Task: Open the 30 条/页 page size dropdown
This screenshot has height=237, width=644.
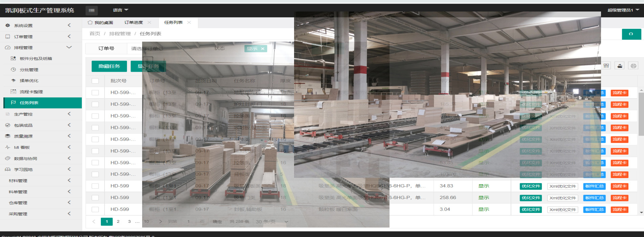Action: [272, 222]
